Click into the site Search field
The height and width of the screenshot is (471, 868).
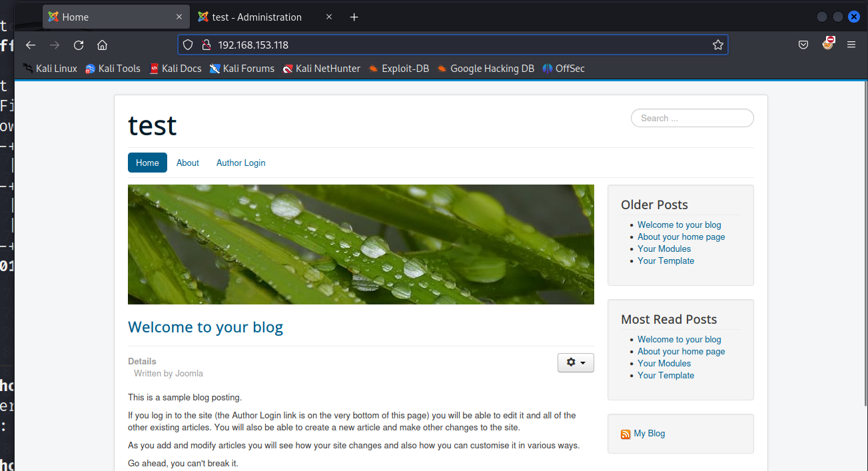click(691, 118)
